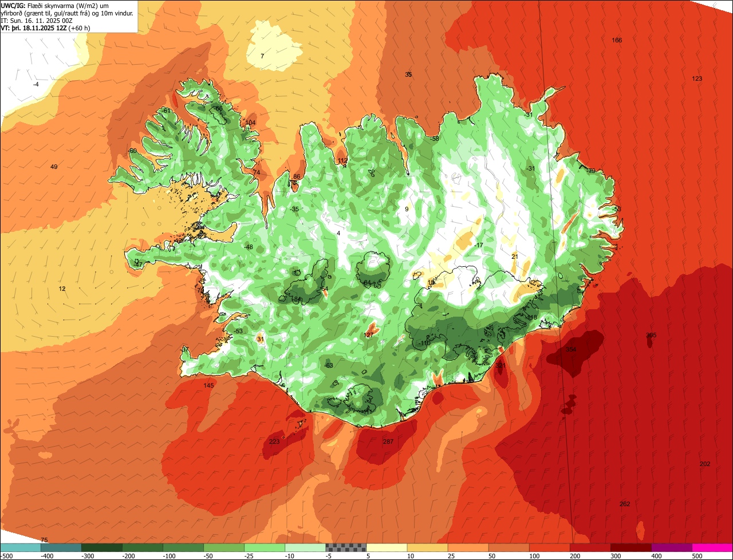This screenshot has width=733, height=560.
Task: Click pale green swatch between -10 and -5
Action: (x=305, y=547)
